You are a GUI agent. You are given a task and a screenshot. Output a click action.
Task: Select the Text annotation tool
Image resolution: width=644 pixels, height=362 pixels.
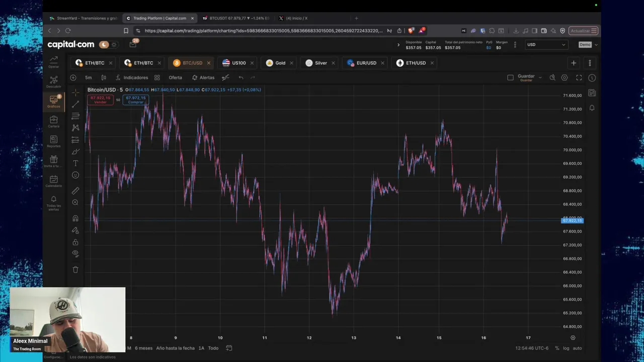click(75, 163)
